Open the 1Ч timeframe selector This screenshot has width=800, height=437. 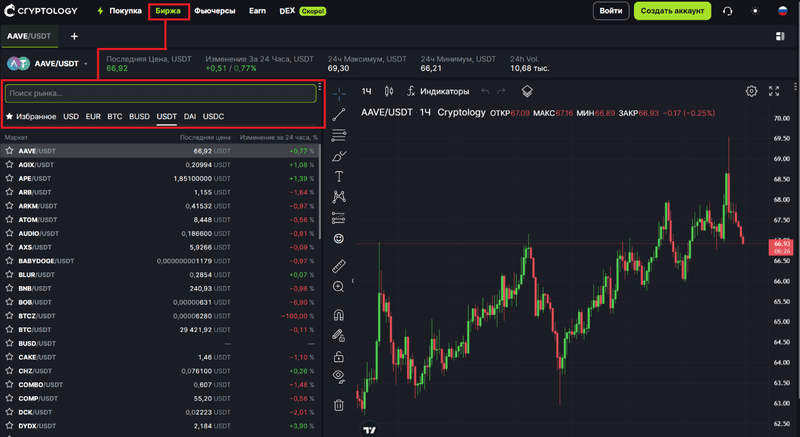point(366,91)
